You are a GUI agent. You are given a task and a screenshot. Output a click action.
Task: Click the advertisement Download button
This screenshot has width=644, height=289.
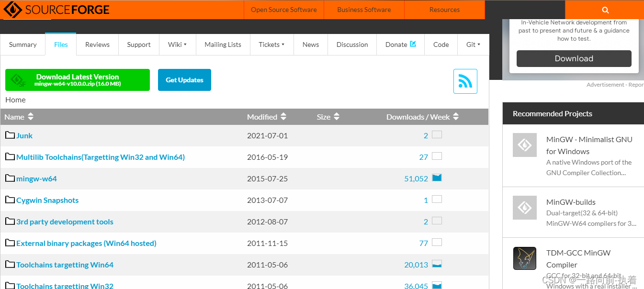pos(574,58)
